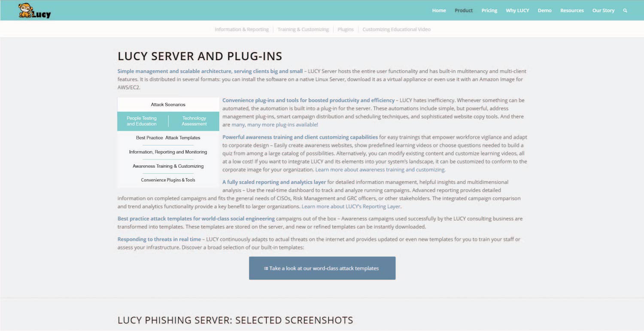This screenshot has width=644, height=331.
Task: Jump to Training & Customizing section
Action: pos(303,30)
